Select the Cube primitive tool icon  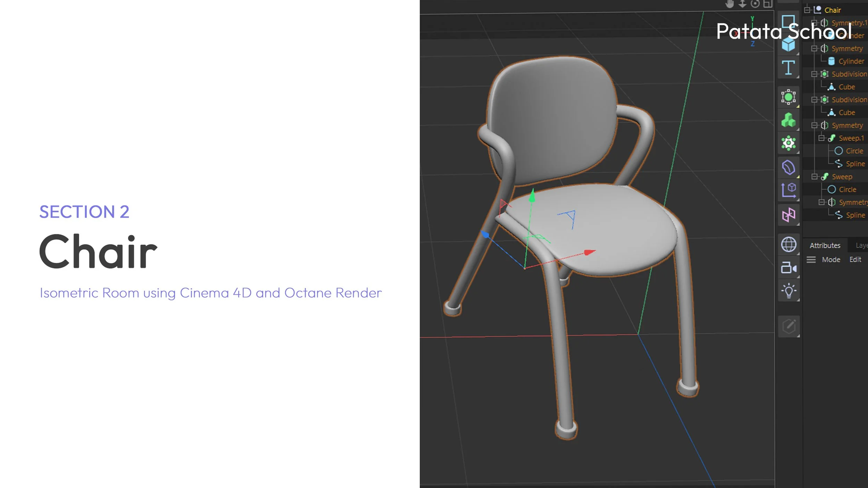(x=788, y=45)
